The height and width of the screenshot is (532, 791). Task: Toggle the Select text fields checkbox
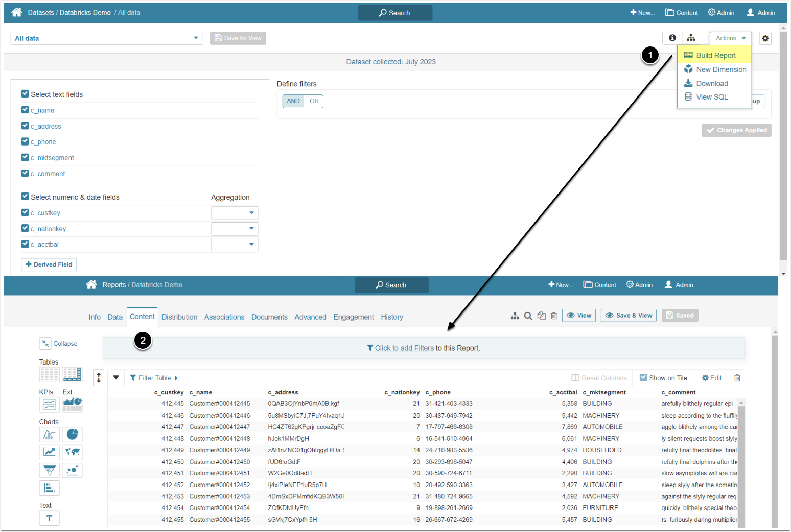25,94
